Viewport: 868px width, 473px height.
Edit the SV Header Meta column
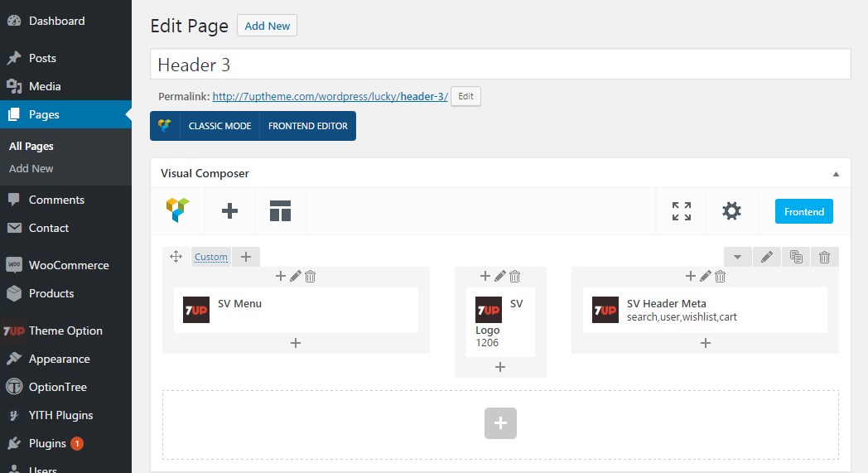pos(706,277)
